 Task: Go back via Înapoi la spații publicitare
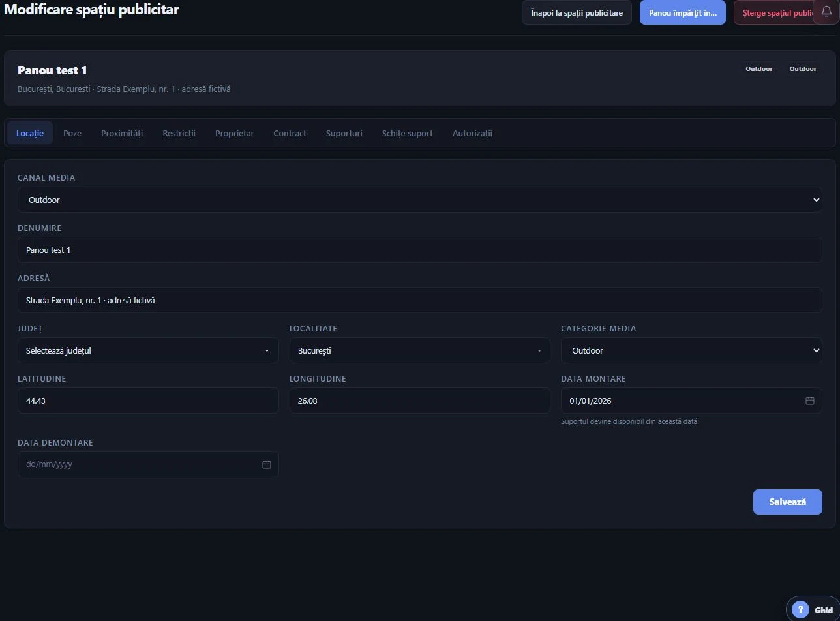pyautogui.click(x=577, y=12)
